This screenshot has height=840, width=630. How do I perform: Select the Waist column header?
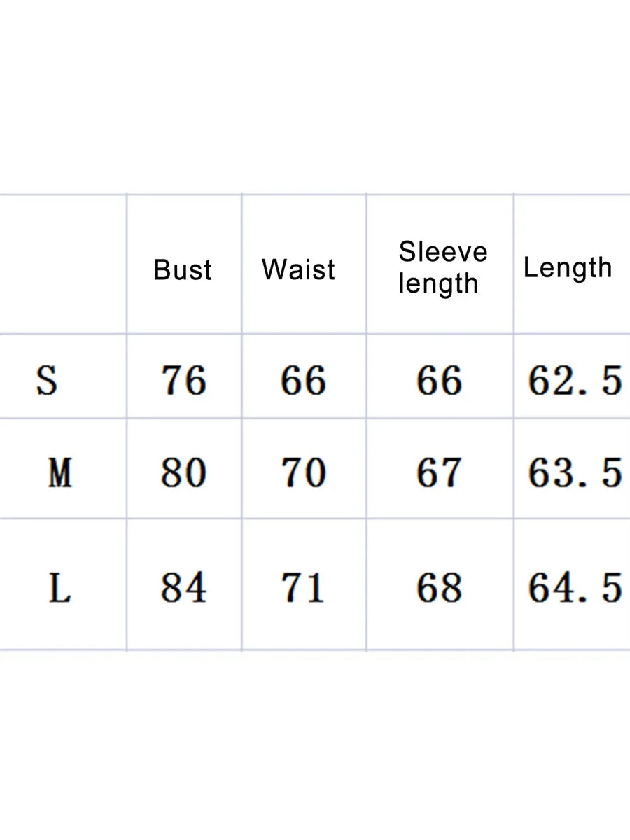299,269
